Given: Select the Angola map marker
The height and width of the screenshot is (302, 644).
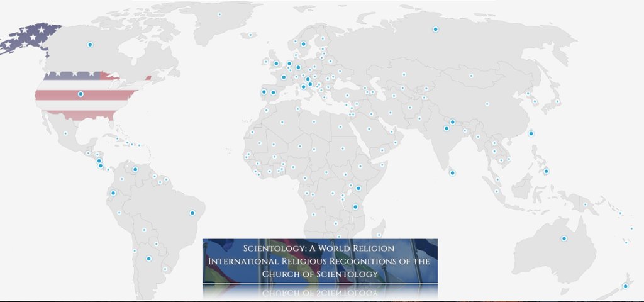Looking at the screenshot, I should 313,215.
